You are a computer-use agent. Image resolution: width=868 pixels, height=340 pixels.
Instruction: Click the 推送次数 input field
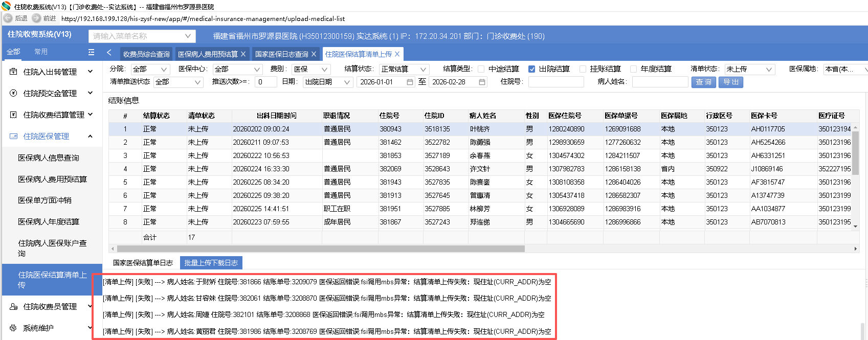[266, 82]
